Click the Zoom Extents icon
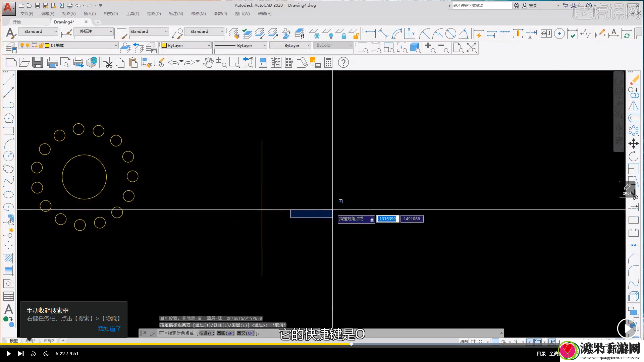This screenshot has width=644, height=362. [472, 48]
